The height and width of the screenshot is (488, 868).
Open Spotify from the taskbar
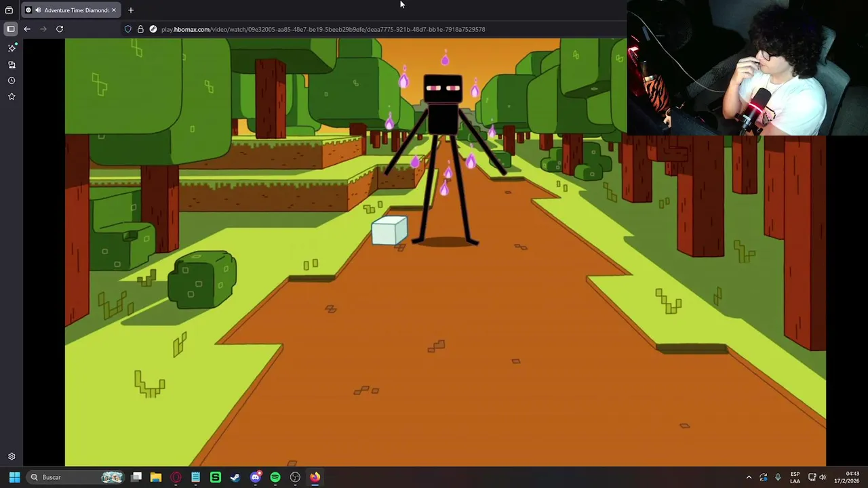275,477
